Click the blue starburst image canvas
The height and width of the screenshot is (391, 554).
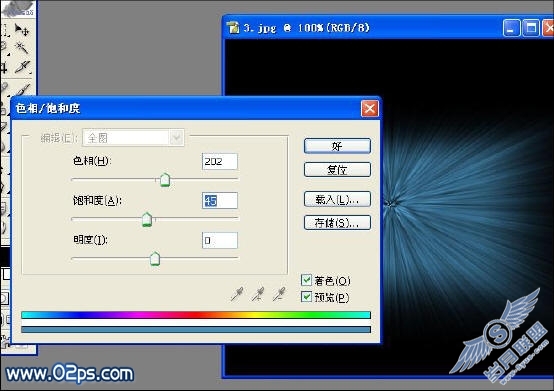click(x=466, y=208)
